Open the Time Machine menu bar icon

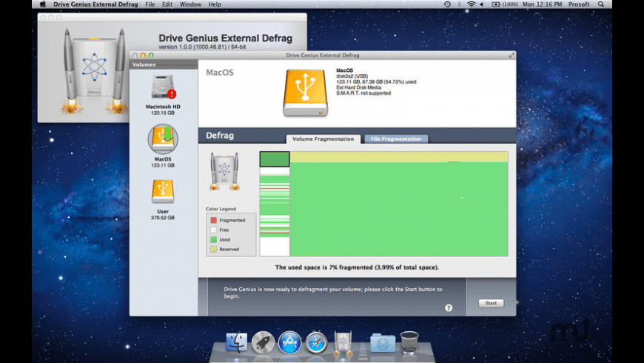[x=447, y=4]
